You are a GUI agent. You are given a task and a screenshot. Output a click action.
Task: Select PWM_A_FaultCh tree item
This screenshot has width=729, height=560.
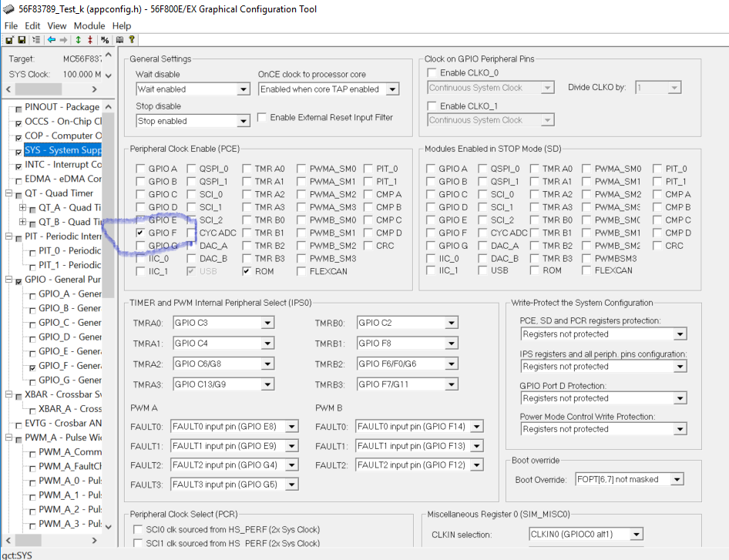69,466
